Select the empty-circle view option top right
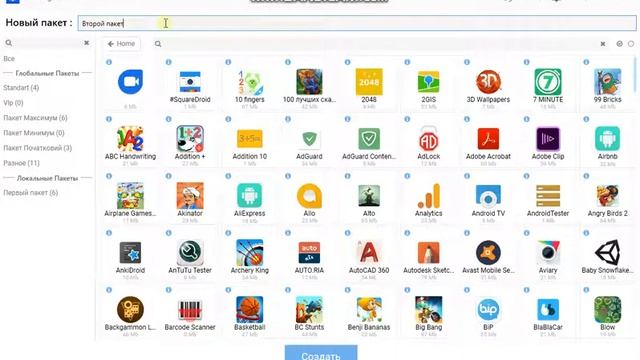 tap(631, 44)
